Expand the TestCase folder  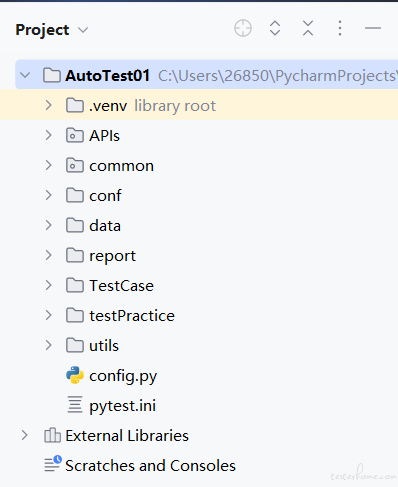(x=49, y=285)
